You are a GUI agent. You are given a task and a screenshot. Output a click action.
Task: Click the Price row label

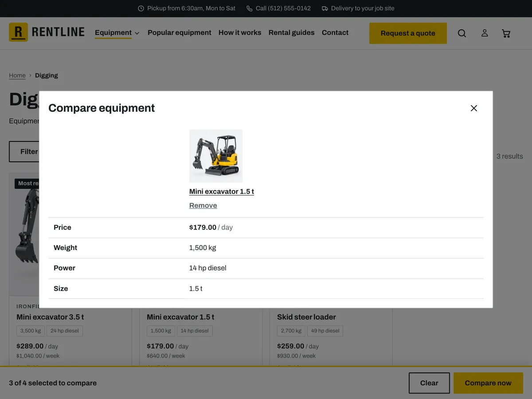[x=63, y=227]
